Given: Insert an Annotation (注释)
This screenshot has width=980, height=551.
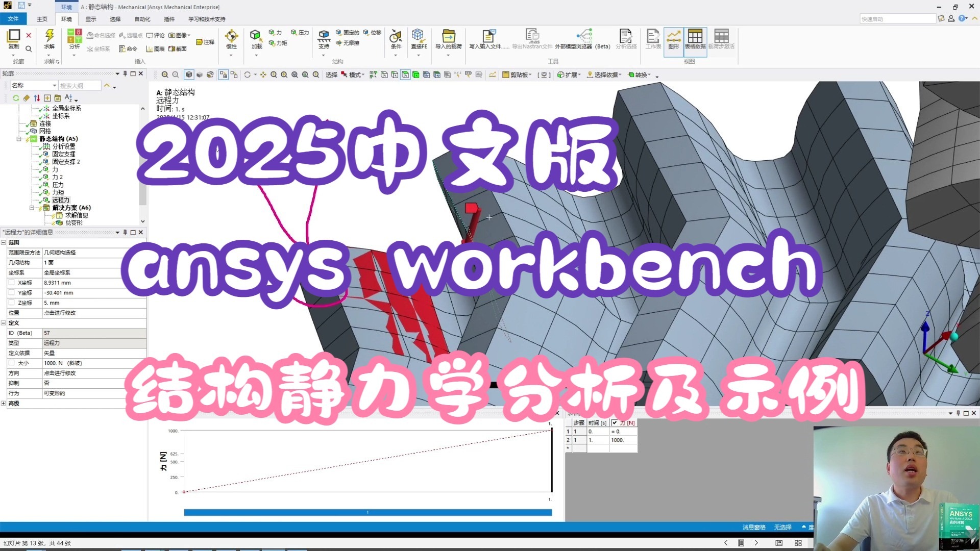Looking at the screenshot, I should [x=206, y=41].
